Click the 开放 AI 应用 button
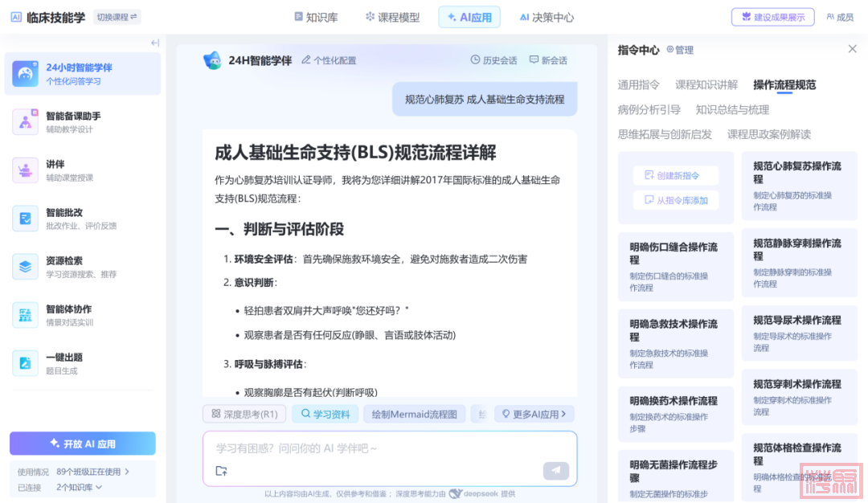Image resolution: width=868 pixels, height=503 pixels. tap(83, 444)
